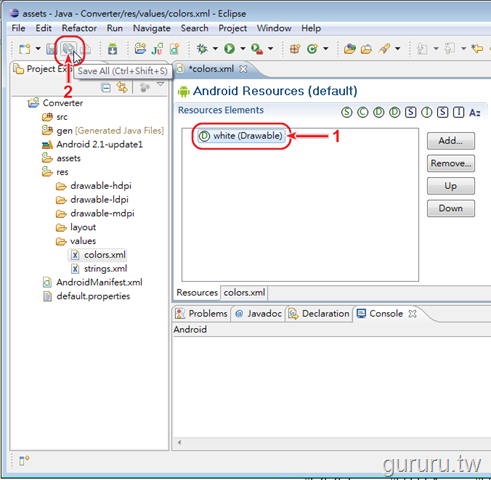The height and width of the screenshot is (480, 491).
Task: Click the Android SDK manager download icon
Action: pos(112,49)
